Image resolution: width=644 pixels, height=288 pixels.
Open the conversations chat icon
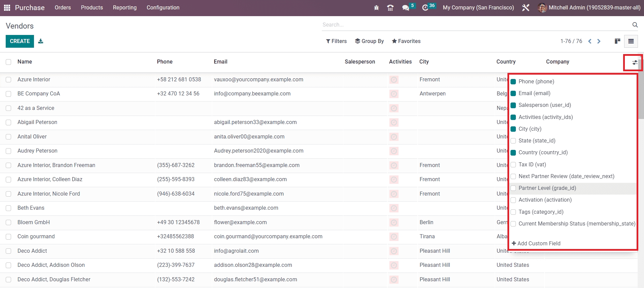coord(406,8)
